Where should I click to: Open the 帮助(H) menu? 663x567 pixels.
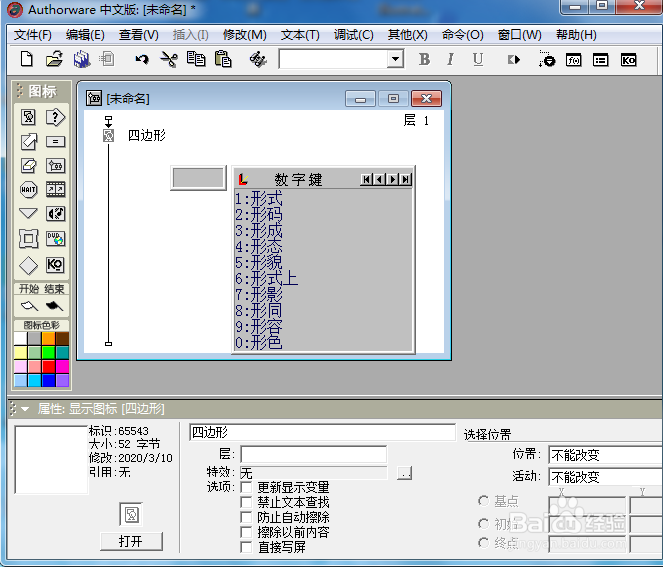pyautogui.click(x=576, y=35)
